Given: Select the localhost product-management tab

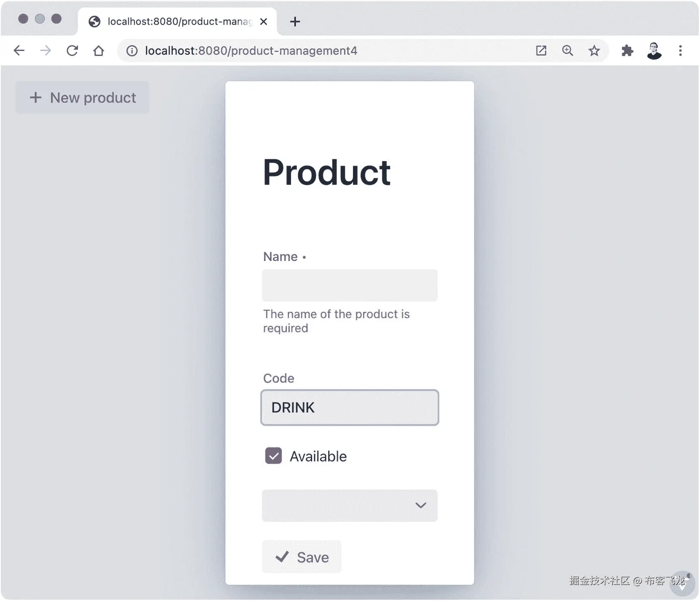Looking at the screenshot, I should 179,21.
